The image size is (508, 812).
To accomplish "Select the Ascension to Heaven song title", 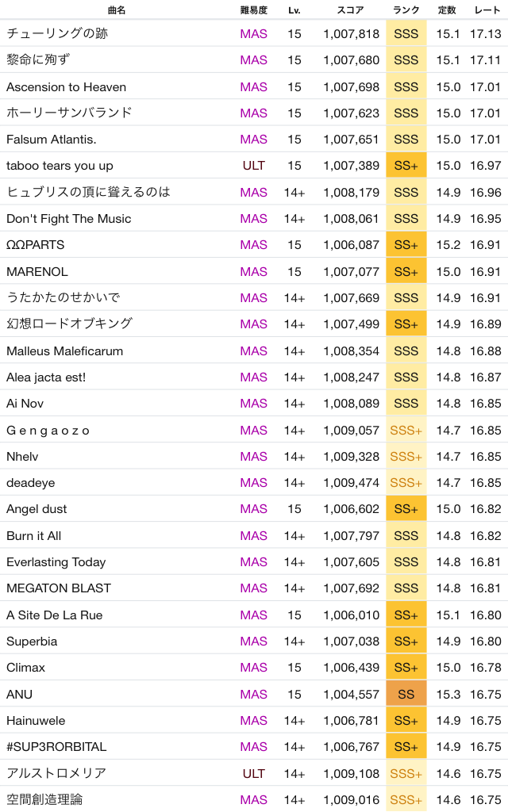I will (x=66, y=86).
